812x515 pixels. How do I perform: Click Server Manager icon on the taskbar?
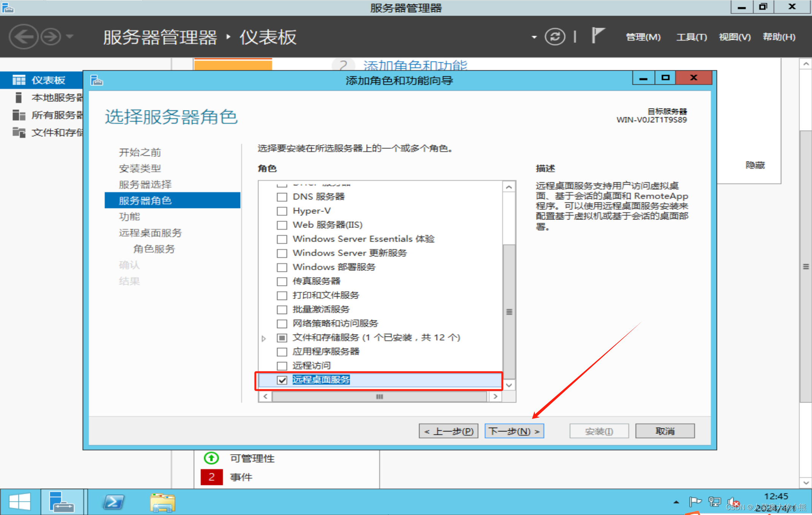tap(62, 502)
